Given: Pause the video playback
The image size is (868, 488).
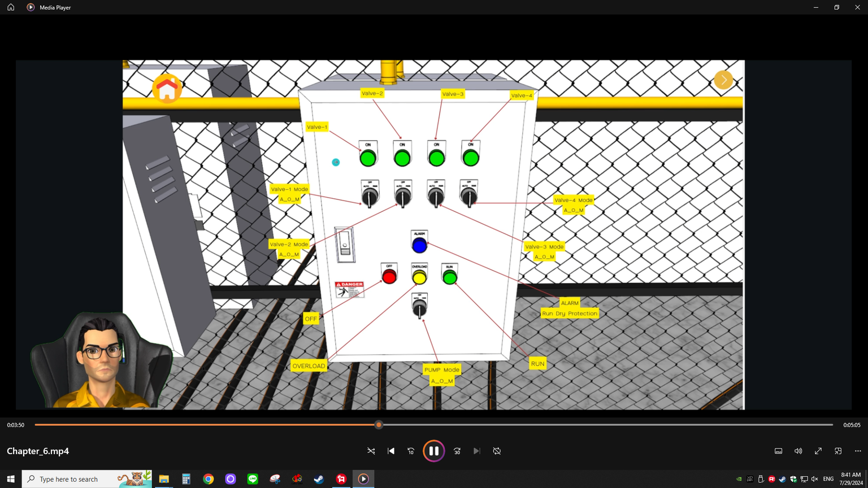Looking at the screenshot, I should [433, 451].
